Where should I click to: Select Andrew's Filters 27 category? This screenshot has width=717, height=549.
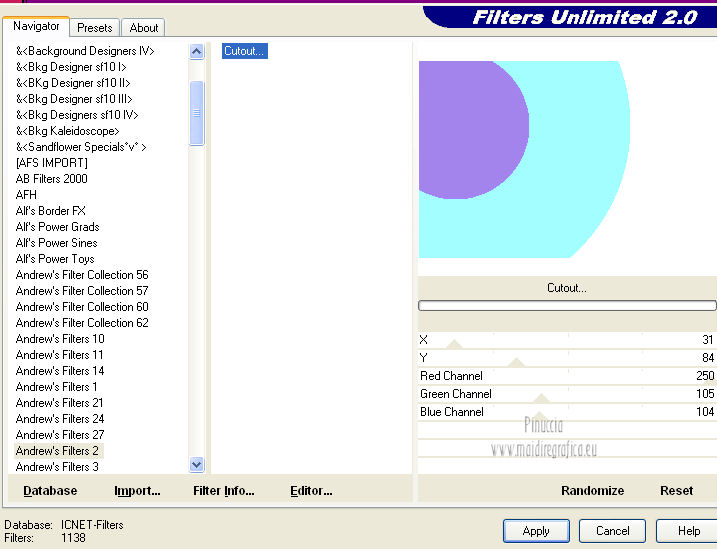tap(60, 435)
